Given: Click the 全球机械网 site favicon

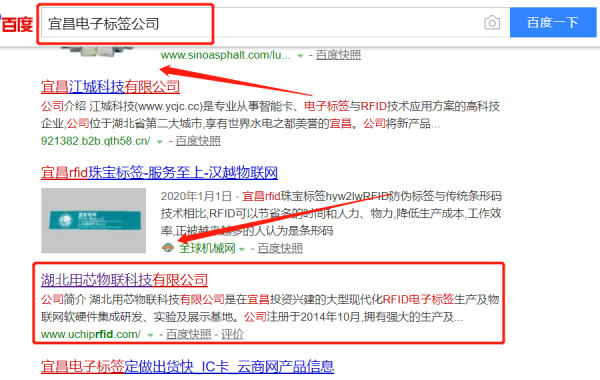Looking at the screenshot, I should click(x=168, y=248).
